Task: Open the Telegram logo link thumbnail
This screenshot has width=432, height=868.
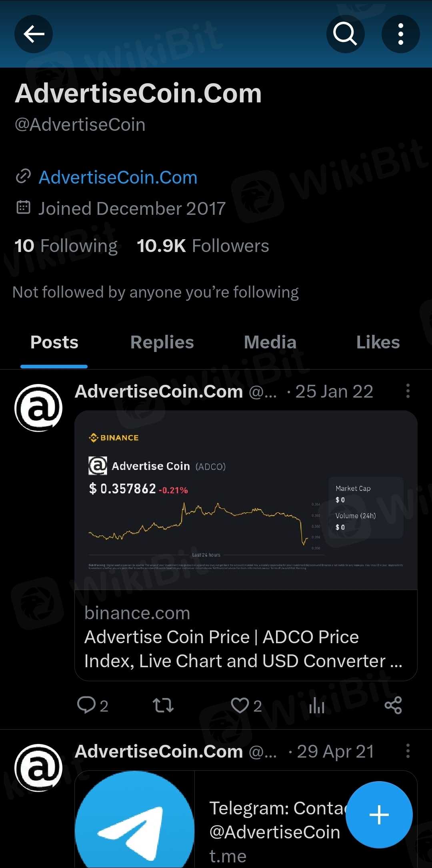Action: pos(135,820)
